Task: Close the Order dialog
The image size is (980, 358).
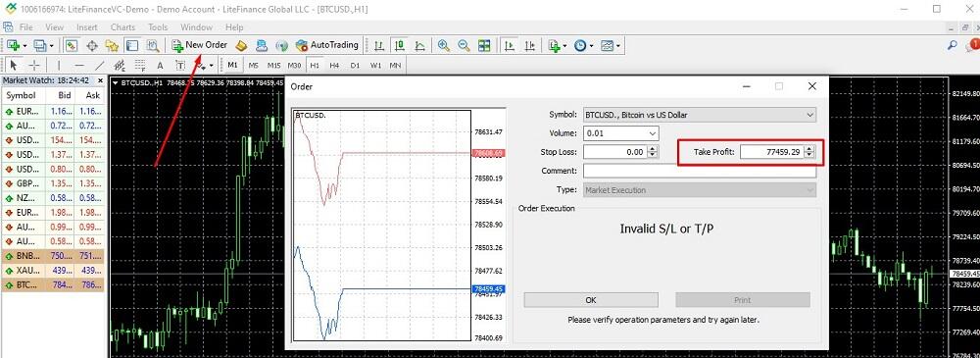Action: pos(811,86)
